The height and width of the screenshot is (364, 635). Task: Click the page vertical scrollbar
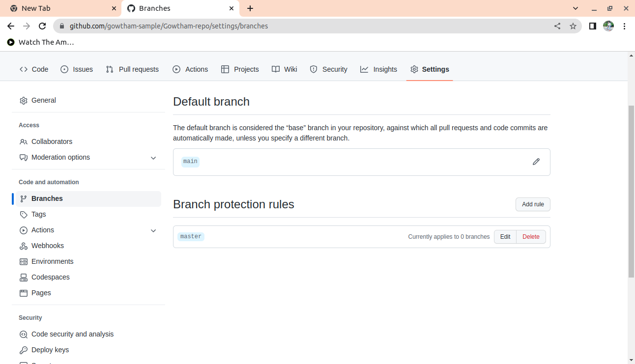point(631,192)
